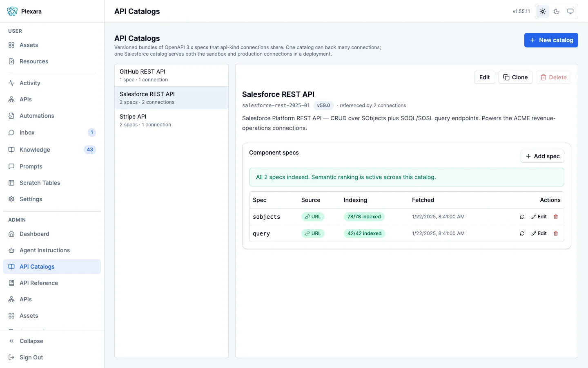Select Stripe API catalog
The width and height of the screenshot is (588, 368).
coord(171,120)
